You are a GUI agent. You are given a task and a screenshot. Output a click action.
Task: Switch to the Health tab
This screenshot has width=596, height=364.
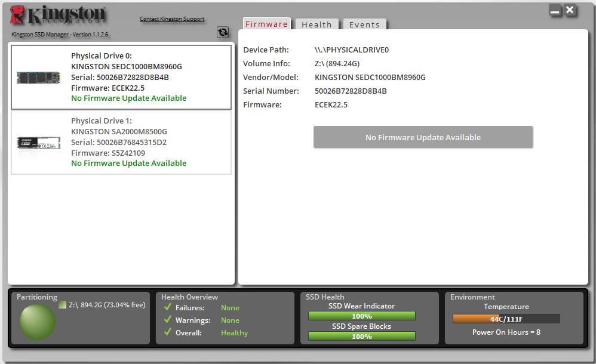(317, 24)
